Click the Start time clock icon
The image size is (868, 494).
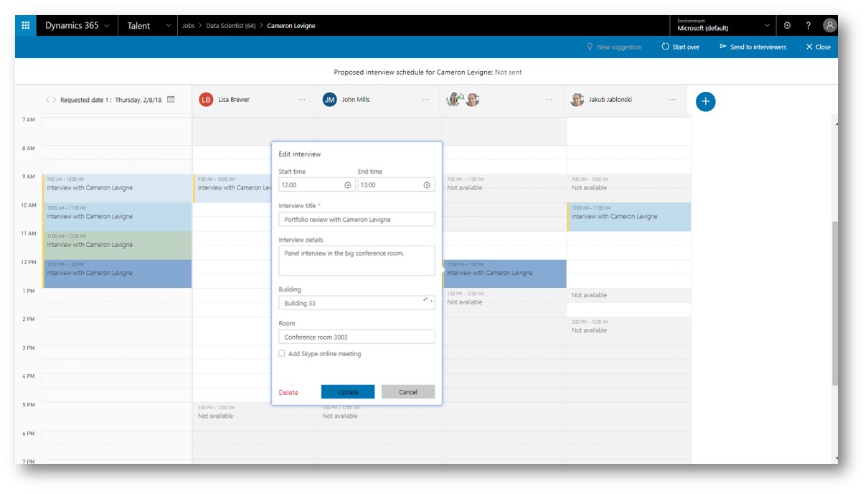point(347,185)
